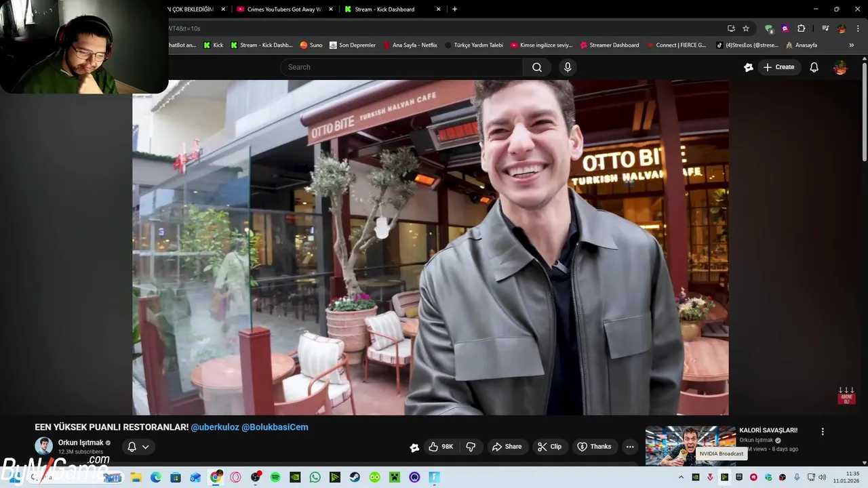The image size is (868, 488).
Task: Open Microsoft Store from the taskbar
Action: pos(176,477)
